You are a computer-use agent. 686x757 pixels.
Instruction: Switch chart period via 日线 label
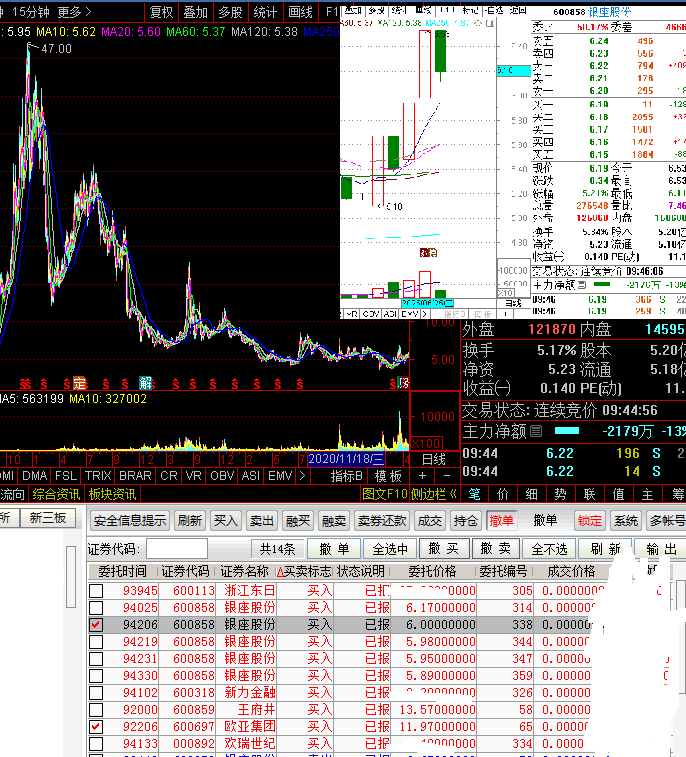[x=434, y=459]
